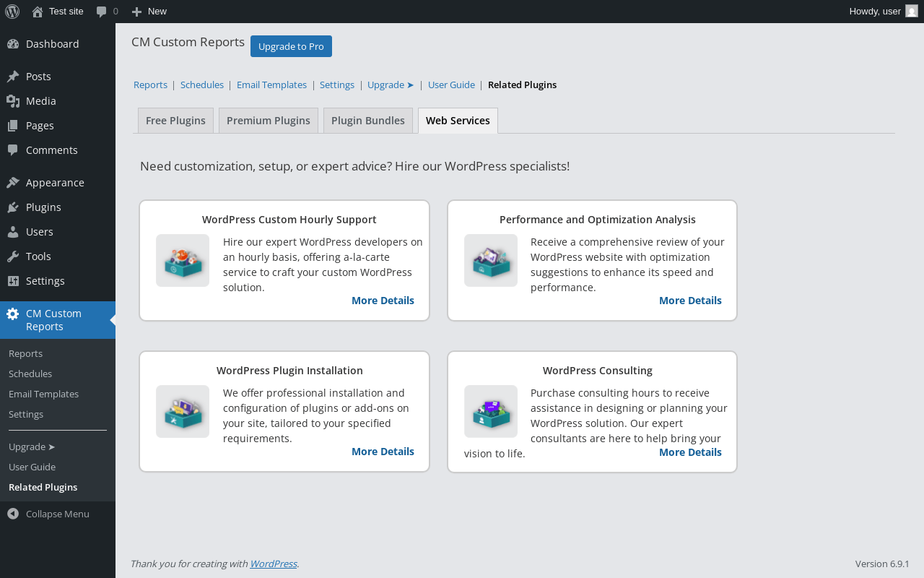Viewport: 924px width, 578px height.
Task: Click the Appearance paintbrush icon
Action: [13, 183]
